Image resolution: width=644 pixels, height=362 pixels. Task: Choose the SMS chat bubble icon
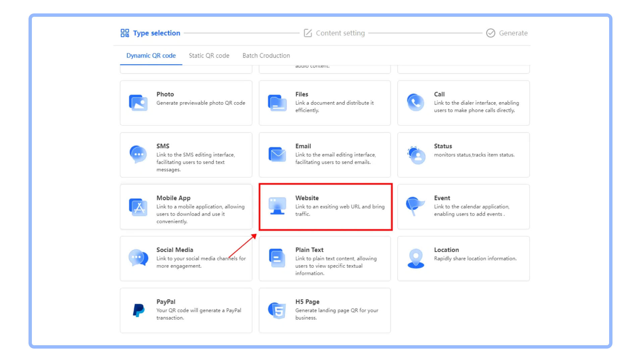click(138, 155)
